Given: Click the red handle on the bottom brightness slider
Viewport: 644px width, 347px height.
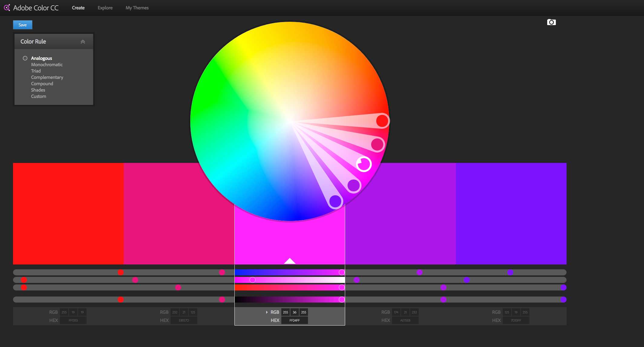Looking at the screenshot, I should (x=121, y=300).
